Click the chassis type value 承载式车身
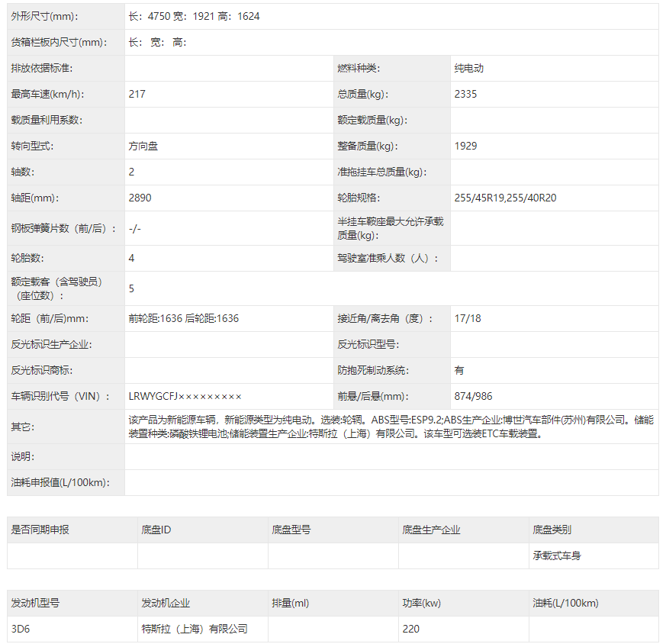Image resolution: width=666 pixels, height=644 pixels. (x=556, y=555)
